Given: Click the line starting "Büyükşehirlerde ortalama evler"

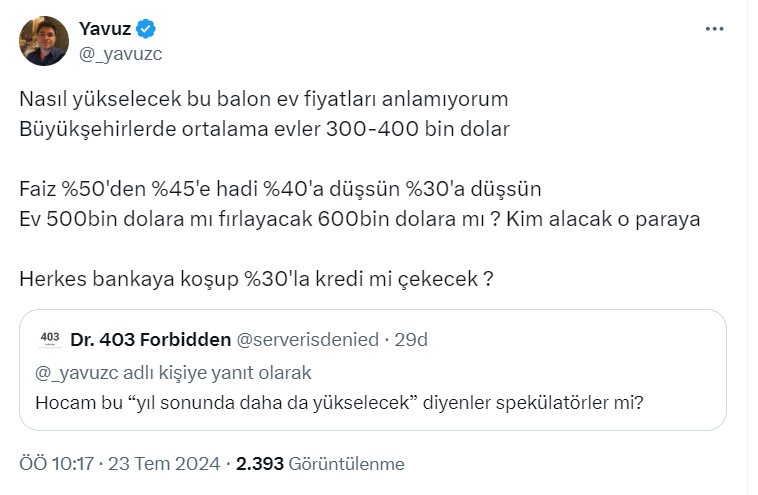Looking at the screenshot, I should pos(264,129).
